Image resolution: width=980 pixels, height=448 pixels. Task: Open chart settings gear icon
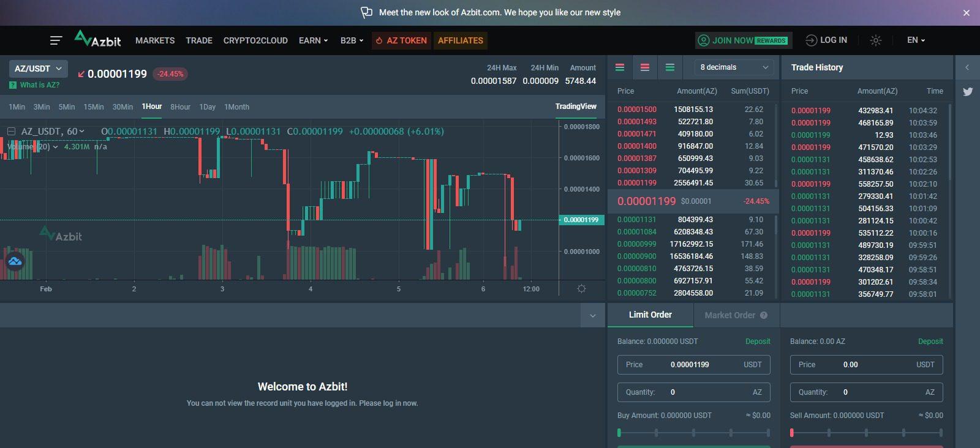[581, 289]
